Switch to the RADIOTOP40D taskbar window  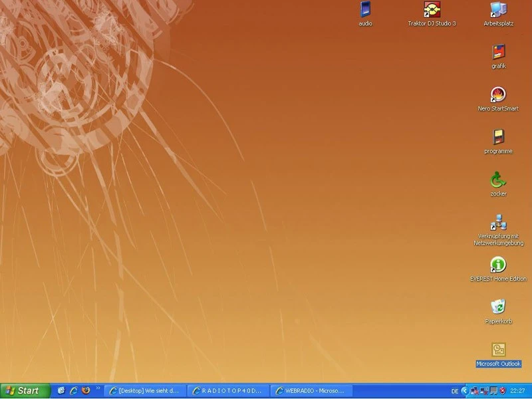pos(227,390)
